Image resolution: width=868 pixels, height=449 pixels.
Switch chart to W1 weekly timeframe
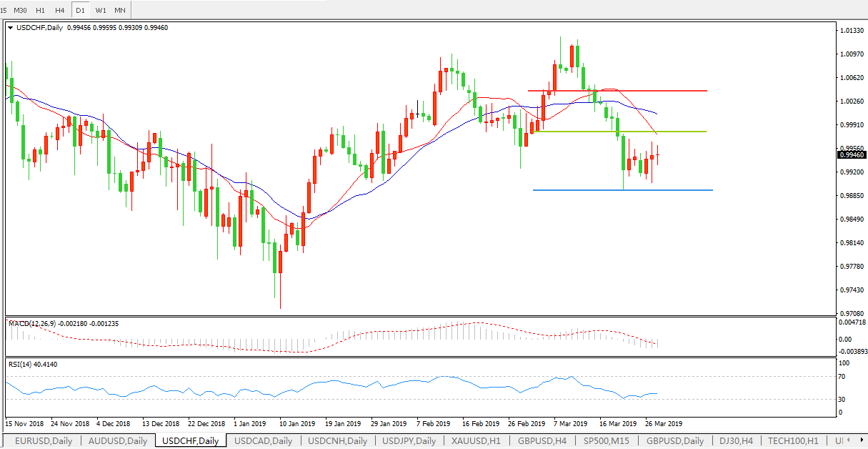coord(101,10)
